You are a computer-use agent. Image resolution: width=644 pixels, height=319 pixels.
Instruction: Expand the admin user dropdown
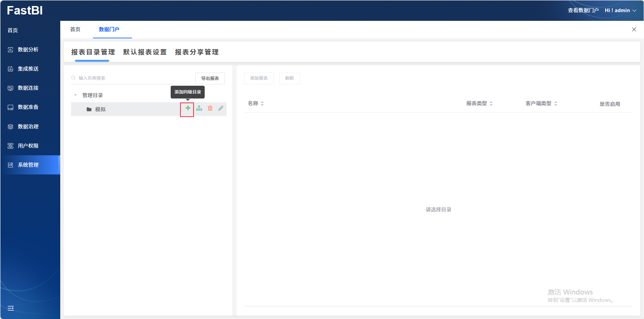coord(620,10)
